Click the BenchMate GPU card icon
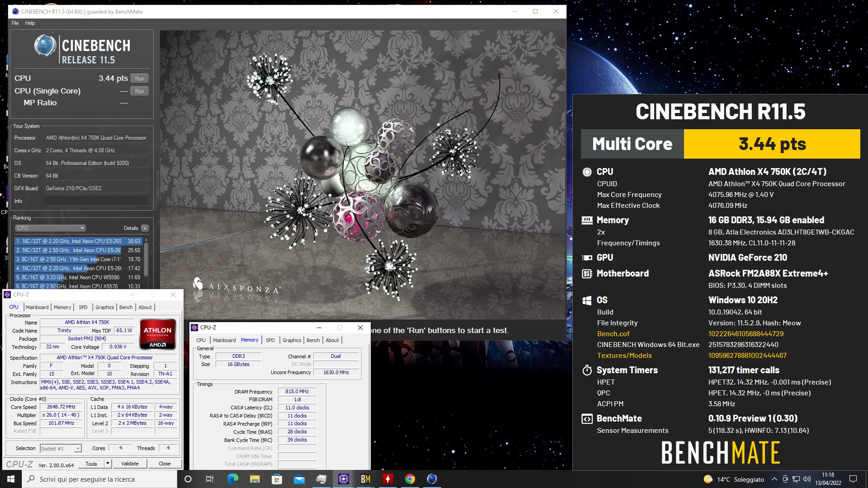 tap(587, 258)
